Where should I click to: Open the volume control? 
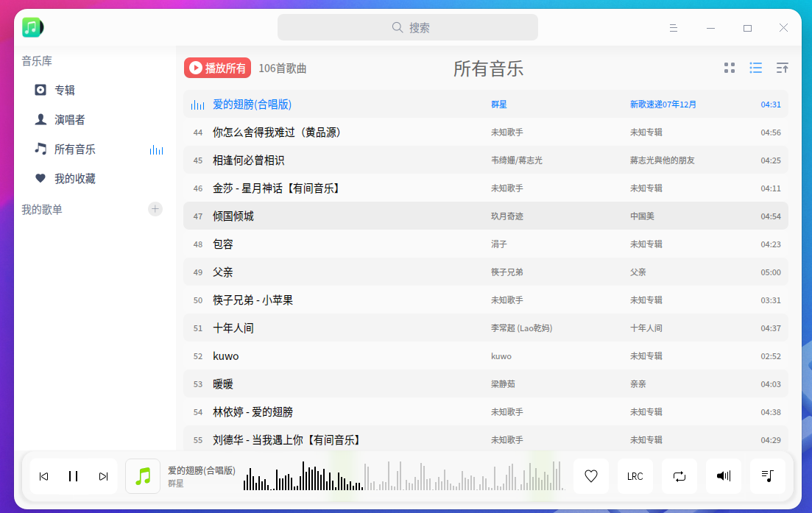tap(723, 476)
